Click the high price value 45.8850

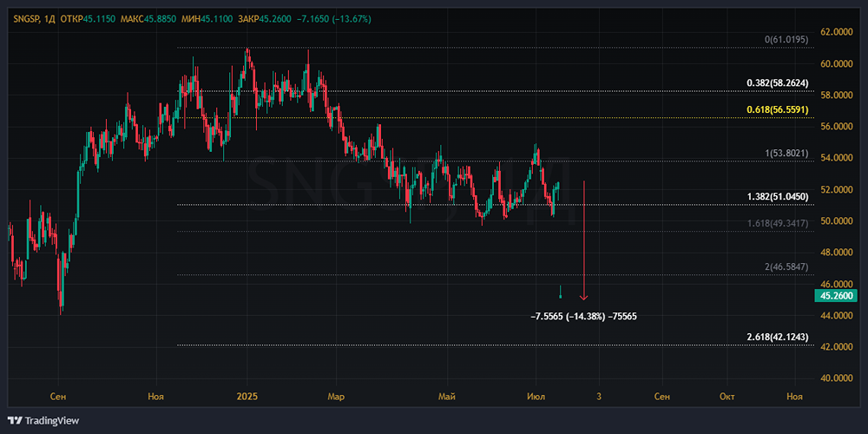160,19
